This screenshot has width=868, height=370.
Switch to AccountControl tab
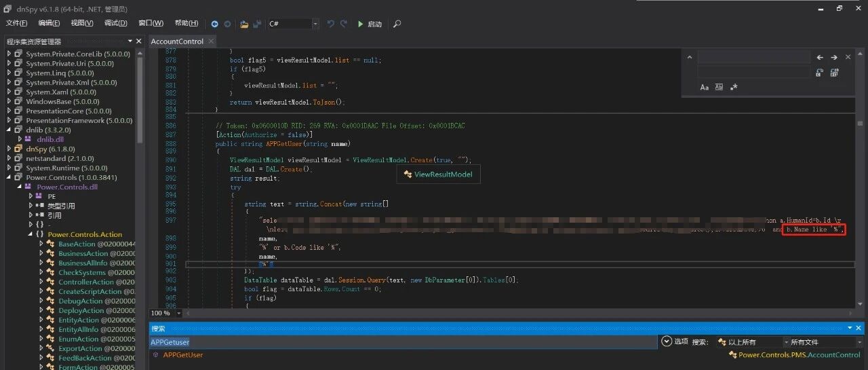177,41
